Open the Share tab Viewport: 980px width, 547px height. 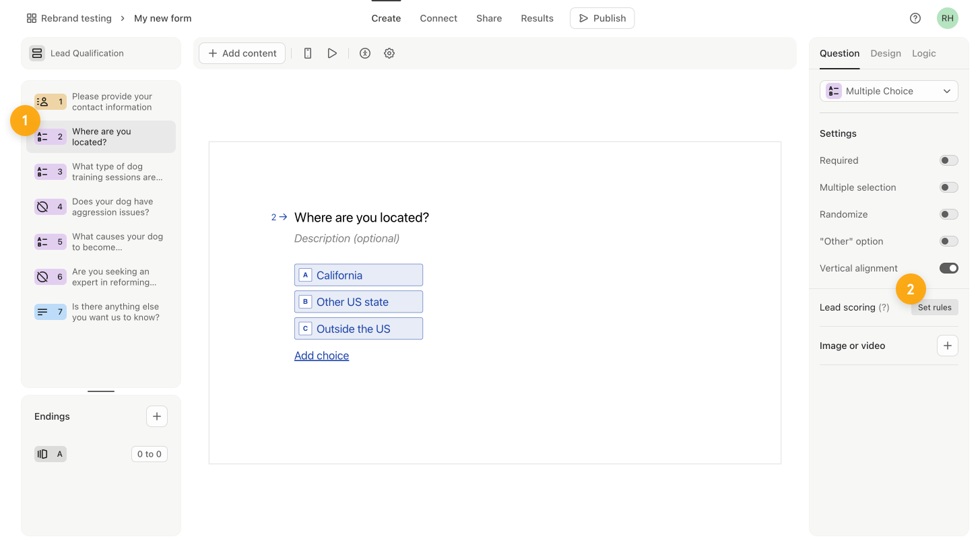pos(489,18)
